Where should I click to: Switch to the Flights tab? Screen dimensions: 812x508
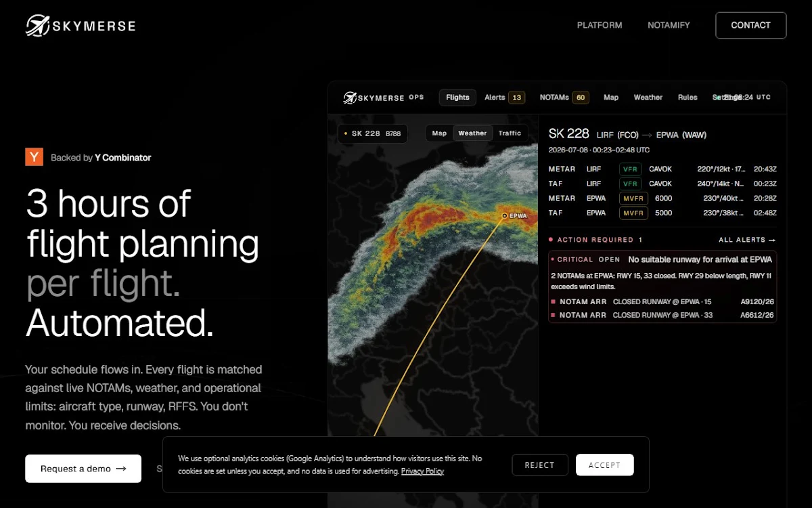tap(457, 98)
